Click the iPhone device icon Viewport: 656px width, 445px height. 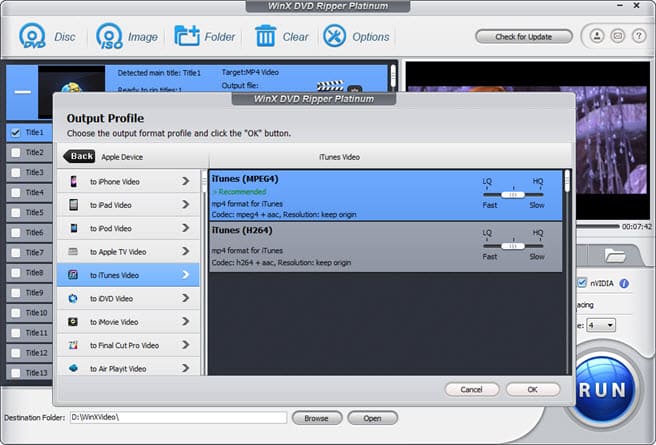pos(73,182)
